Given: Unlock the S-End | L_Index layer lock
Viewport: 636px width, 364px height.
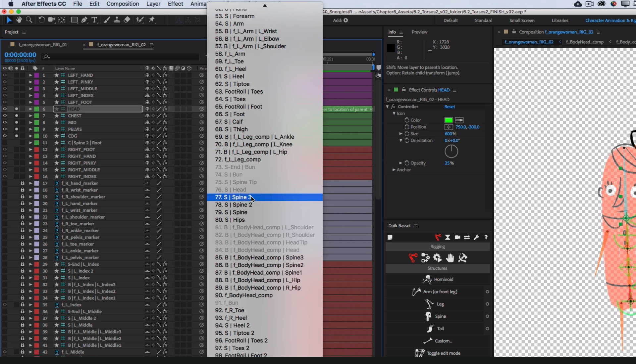Looking at the screenshot, I should click(x=23, y=264).
